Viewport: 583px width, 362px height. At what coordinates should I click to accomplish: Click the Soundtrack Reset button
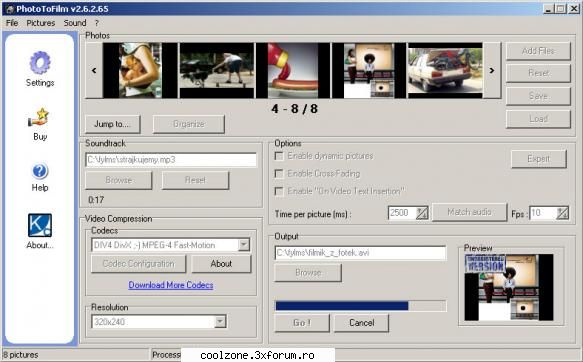pyautogui.click(x=195, y=180)
